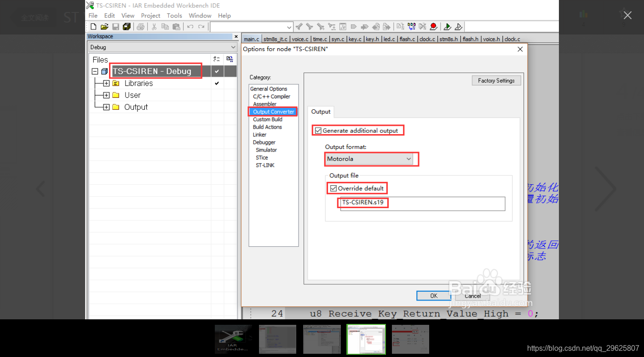Click the IAR application icon in title bar
644x357 pixels.
tap(90, 5)
